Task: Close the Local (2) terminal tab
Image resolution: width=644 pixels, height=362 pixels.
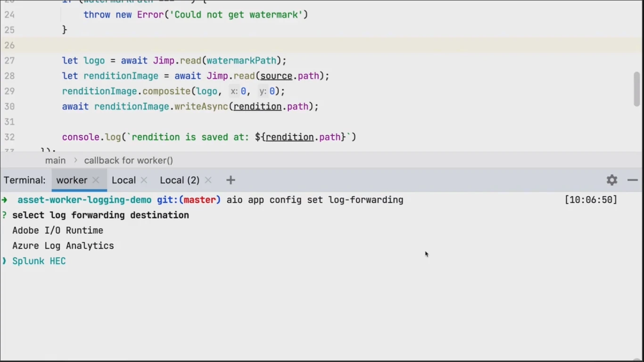Action: [x=208, y=180]
